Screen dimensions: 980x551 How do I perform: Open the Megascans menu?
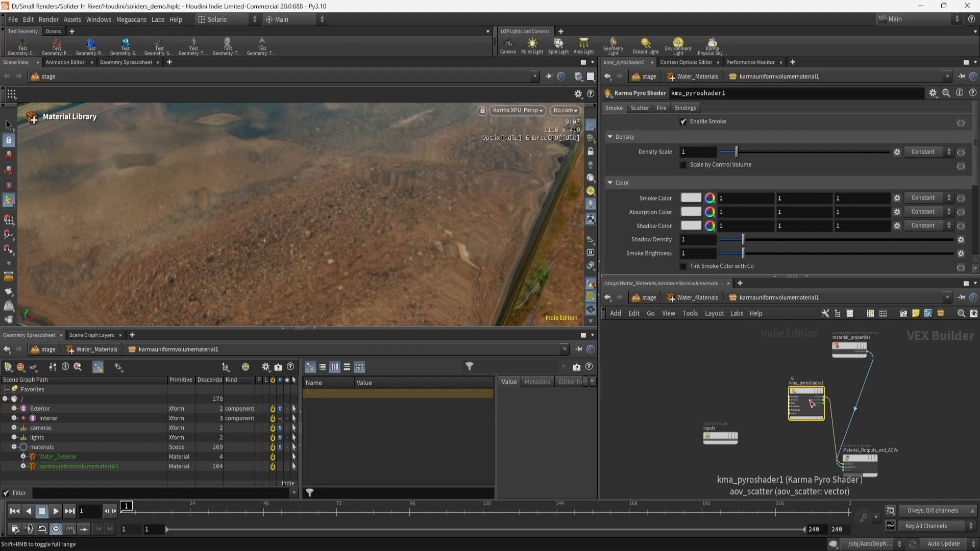pos(131,19)
